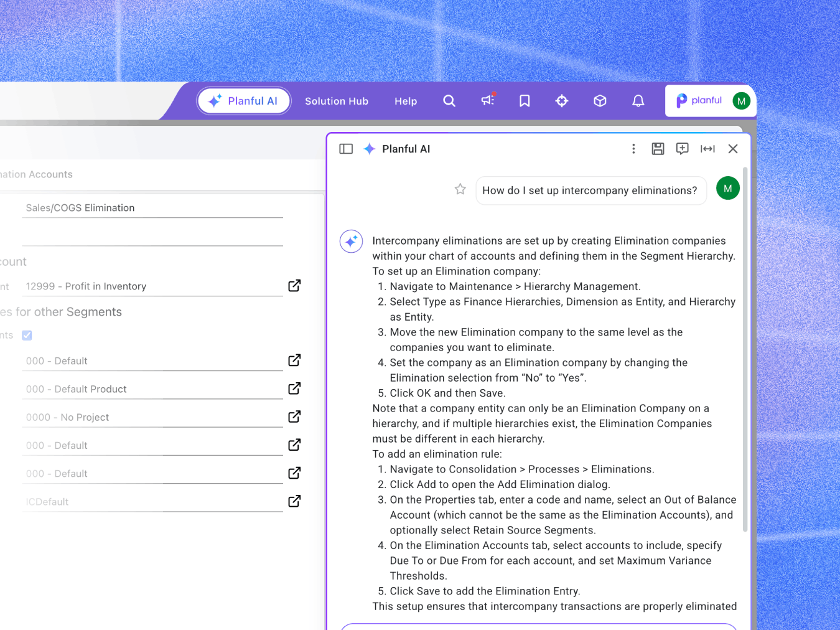This screenshot has width=840, height=630.
Task: Click the 000 - Default Product field
Action: coord(152,389)
